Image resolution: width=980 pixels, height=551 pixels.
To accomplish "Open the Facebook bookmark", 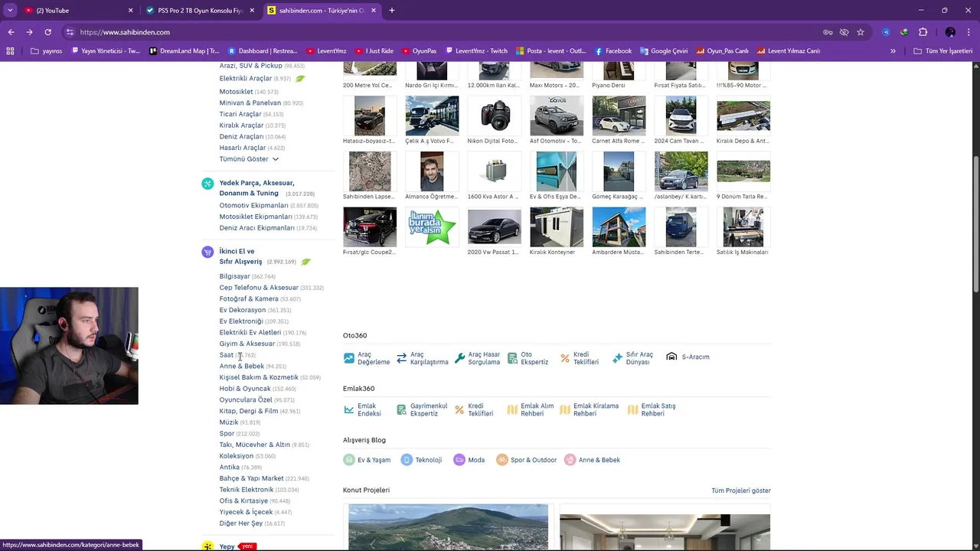I will [x=613, y=51].
